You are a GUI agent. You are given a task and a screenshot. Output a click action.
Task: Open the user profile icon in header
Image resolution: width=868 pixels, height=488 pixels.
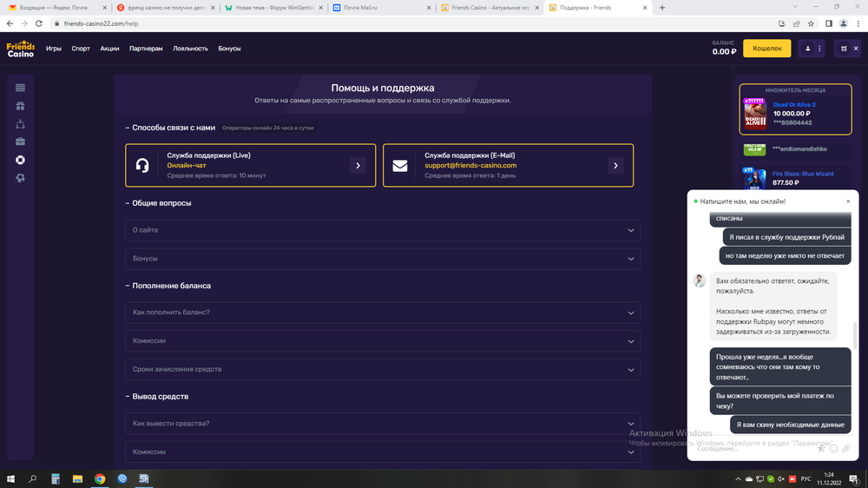click(x=809, y=49)
